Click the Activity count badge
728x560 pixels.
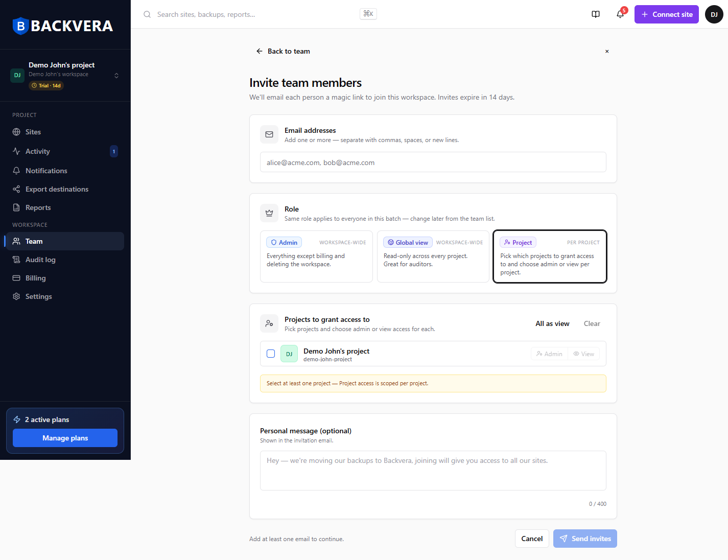(x=114, y=151)
